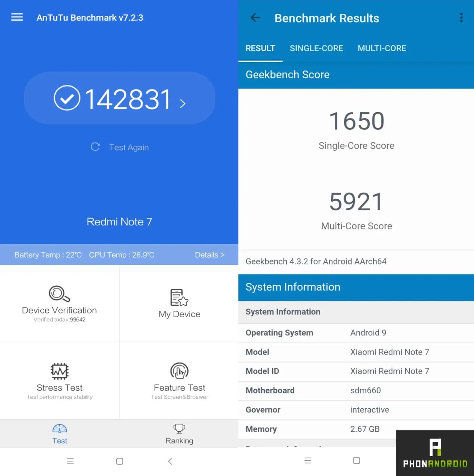Tap Verified today:99642 text
The height and width of the screenshot is (476, 474).
pos(59,320)
